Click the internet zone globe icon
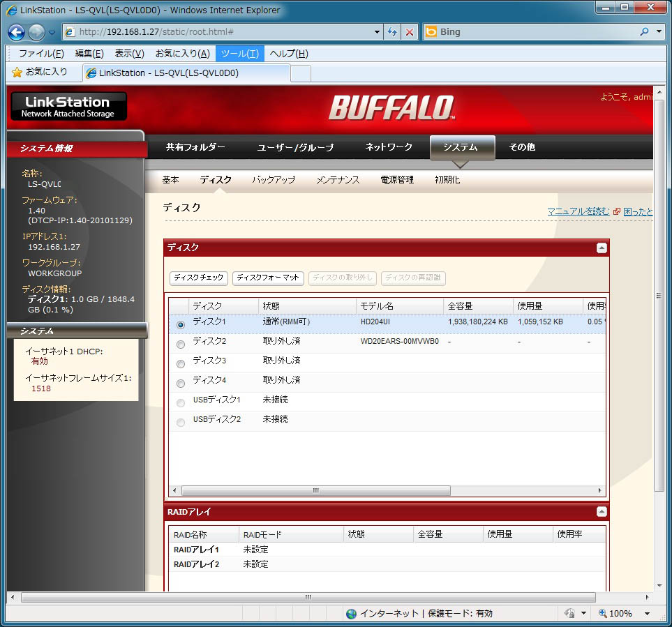The height and width of the screenshot is (627, 672). (352, 614)
